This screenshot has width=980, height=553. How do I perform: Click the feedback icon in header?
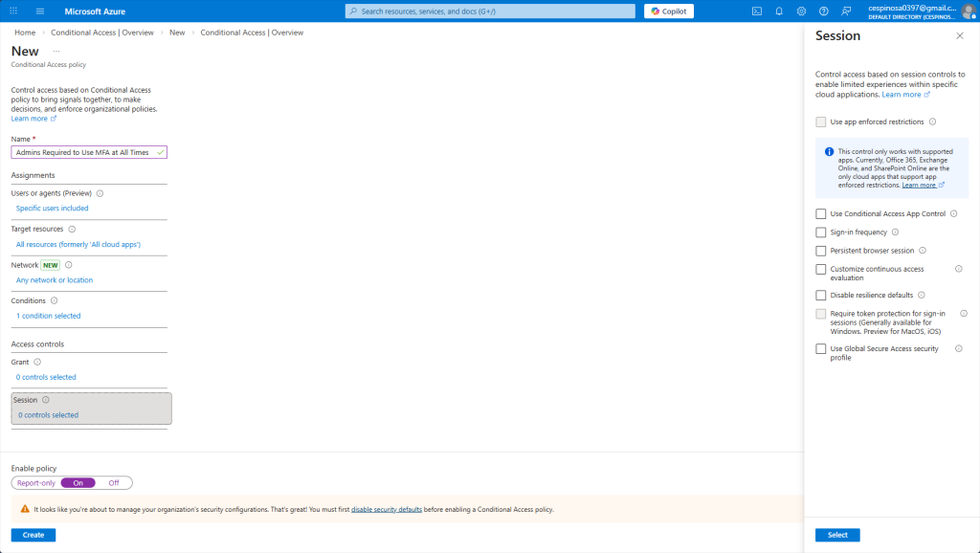(845, 11)
